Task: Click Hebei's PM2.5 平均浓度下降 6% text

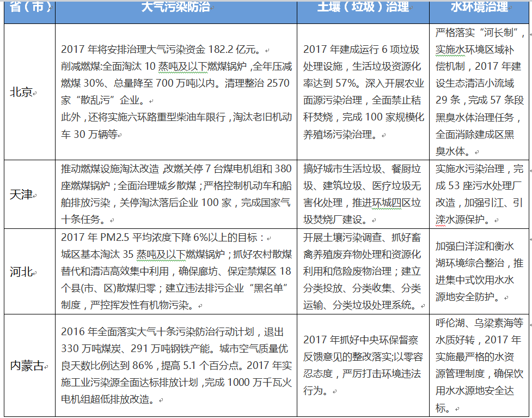Action: [162, 238]
